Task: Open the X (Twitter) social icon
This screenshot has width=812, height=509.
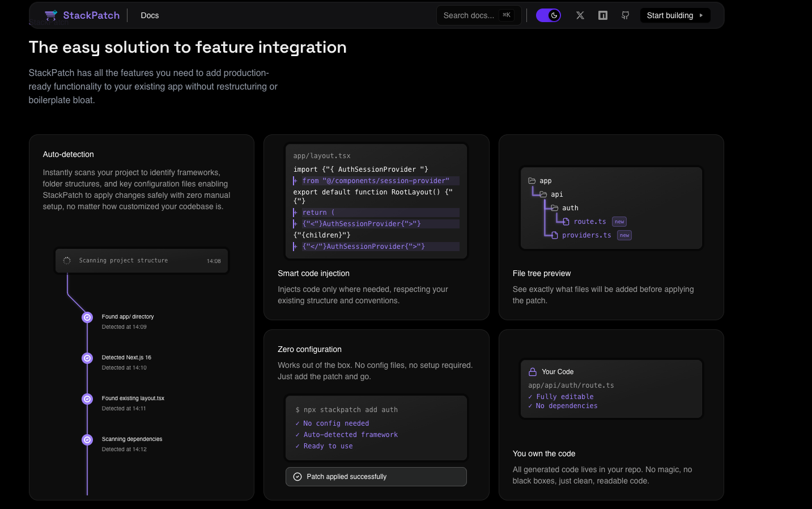Action: click(x=580, y=15)
